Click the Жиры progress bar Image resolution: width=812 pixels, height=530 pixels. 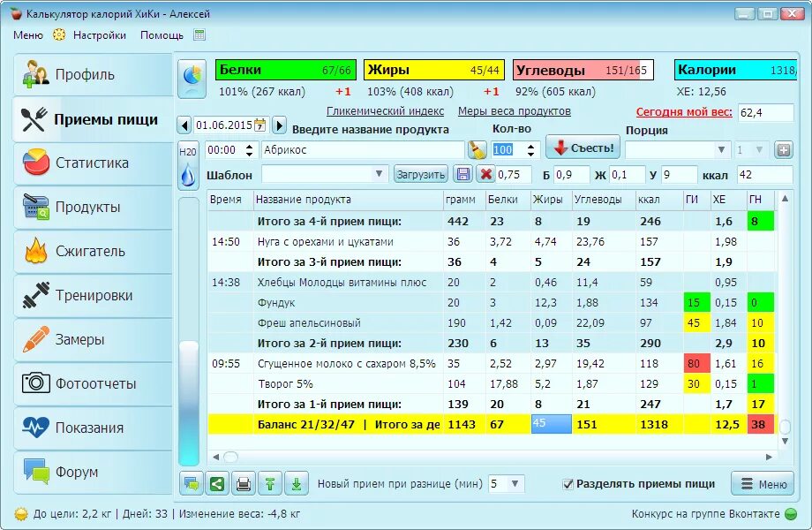[434, 70]
